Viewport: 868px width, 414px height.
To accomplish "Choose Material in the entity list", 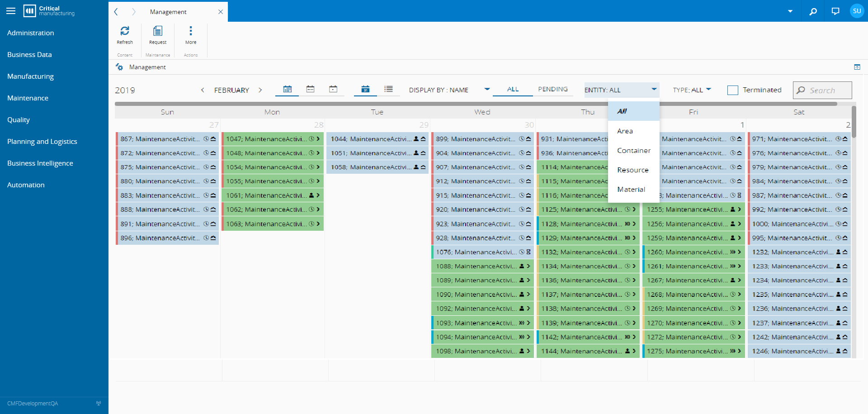I will [631, 190].
